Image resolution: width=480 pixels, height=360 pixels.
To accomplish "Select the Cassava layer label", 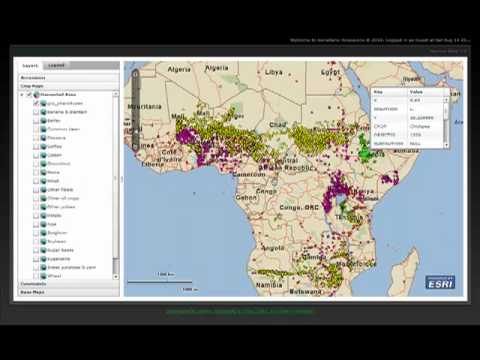I will 56,138.
